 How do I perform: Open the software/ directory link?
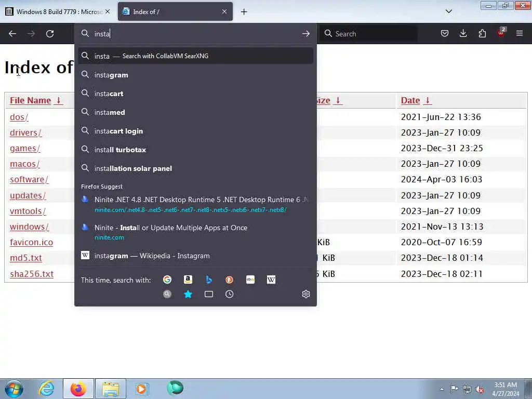pos(29,179)
